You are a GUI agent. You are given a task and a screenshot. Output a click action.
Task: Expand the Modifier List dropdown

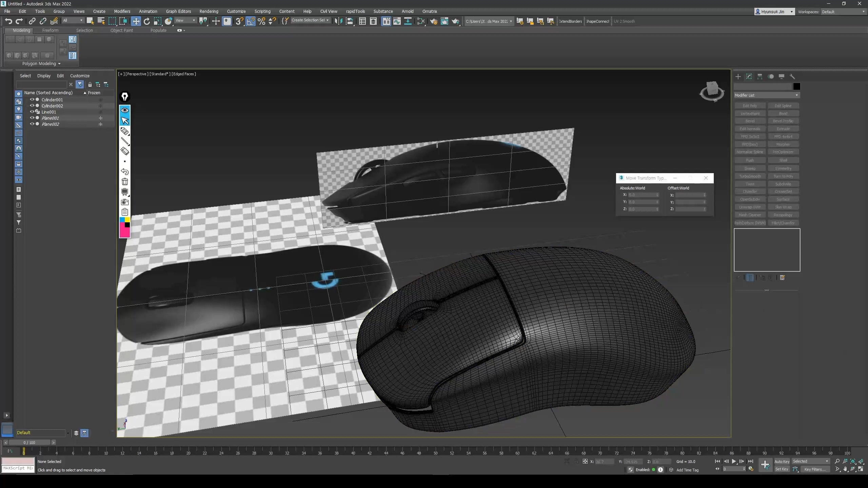coord(766,95)
